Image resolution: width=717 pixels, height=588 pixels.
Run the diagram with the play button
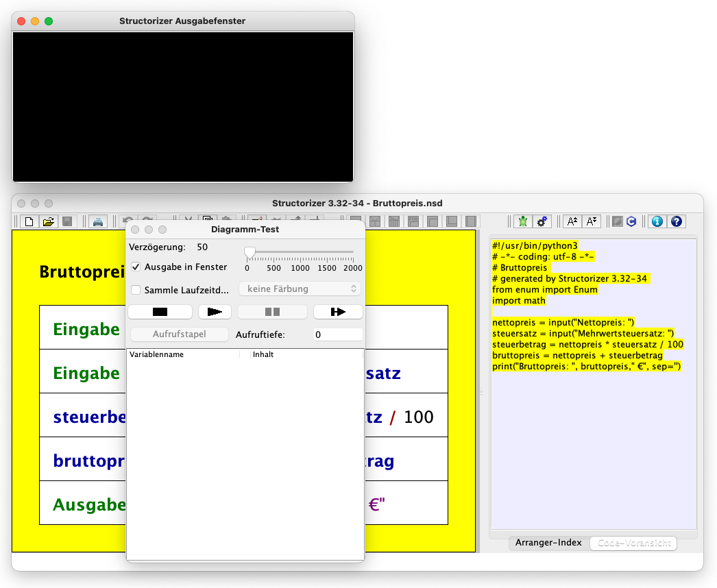pyautogui.click(x=215, y=312)
